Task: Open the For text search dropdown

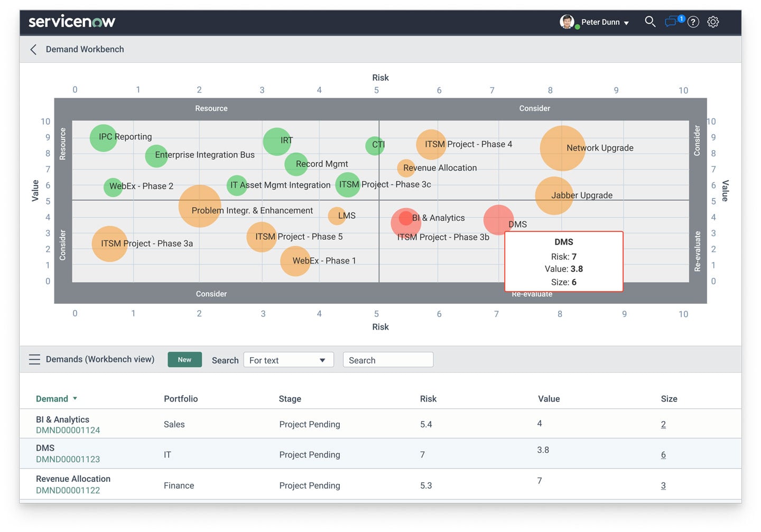Action: tap(288, 360)
